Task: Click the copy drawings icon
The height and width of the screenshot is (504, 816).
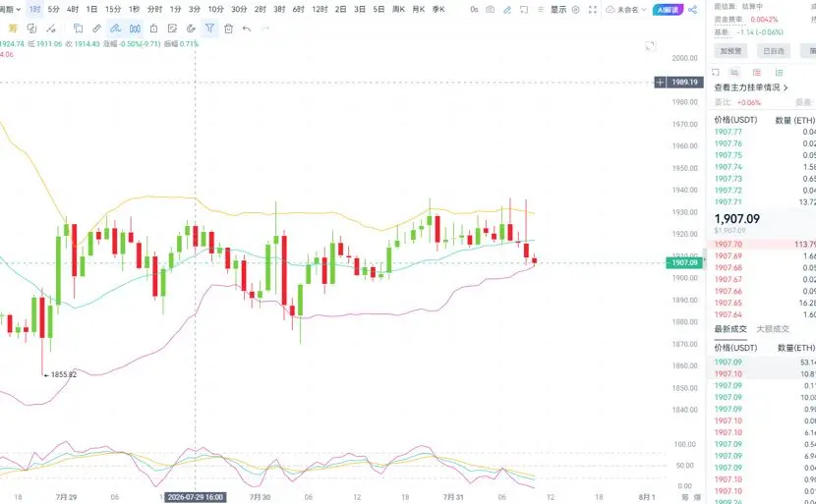Action: coord(78,28)
